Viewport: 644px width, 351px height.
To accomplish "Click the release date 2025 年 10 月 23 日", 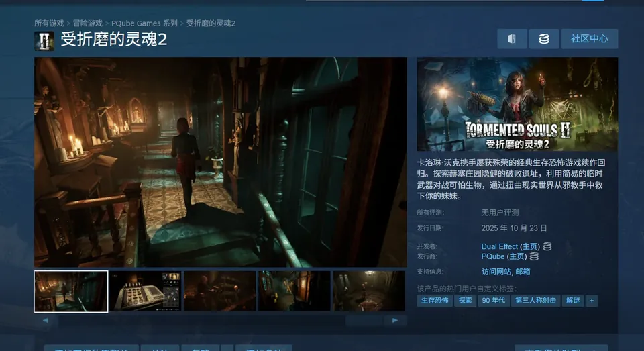I will point(514,228).
